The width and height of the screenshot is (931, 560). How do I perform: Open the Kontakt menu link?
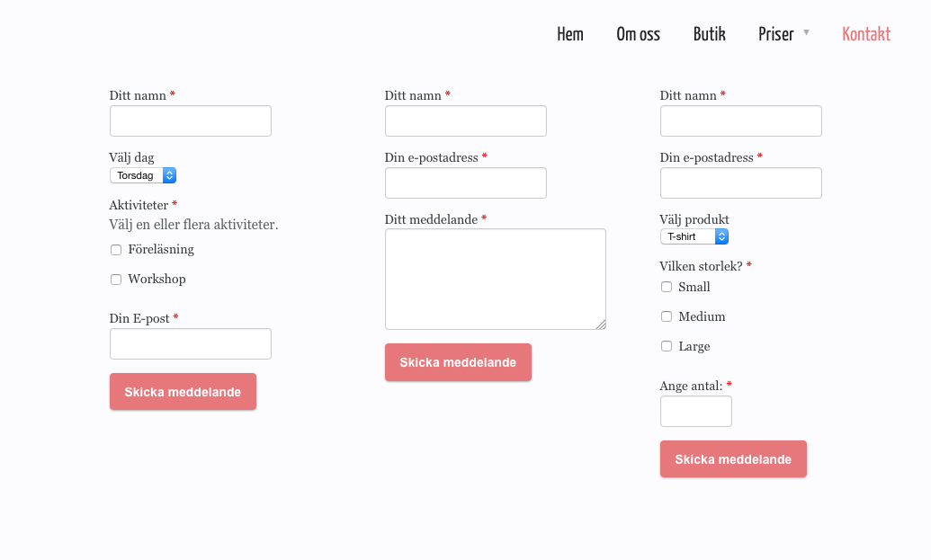pos(866,34)
